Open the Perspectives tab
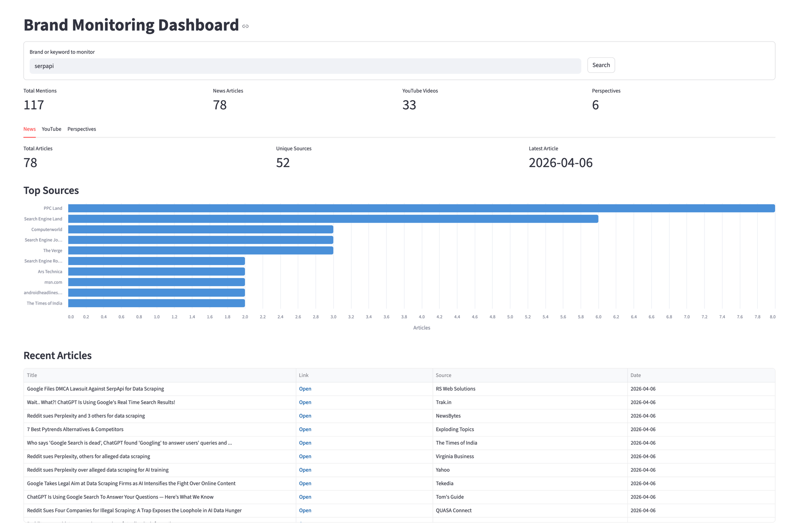 tap(82, 129)
